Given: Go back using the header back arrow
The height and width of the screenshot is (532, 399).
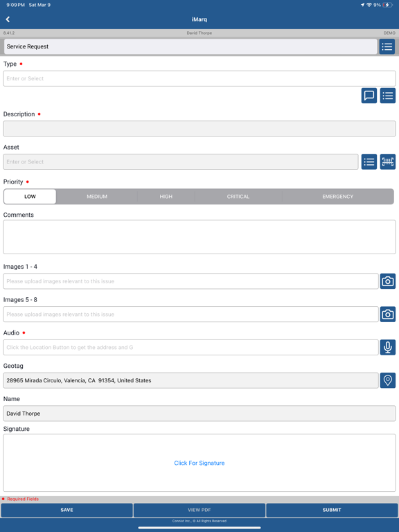Looking at the screenshot, I should pyautogui.click(x=8, y=19).
